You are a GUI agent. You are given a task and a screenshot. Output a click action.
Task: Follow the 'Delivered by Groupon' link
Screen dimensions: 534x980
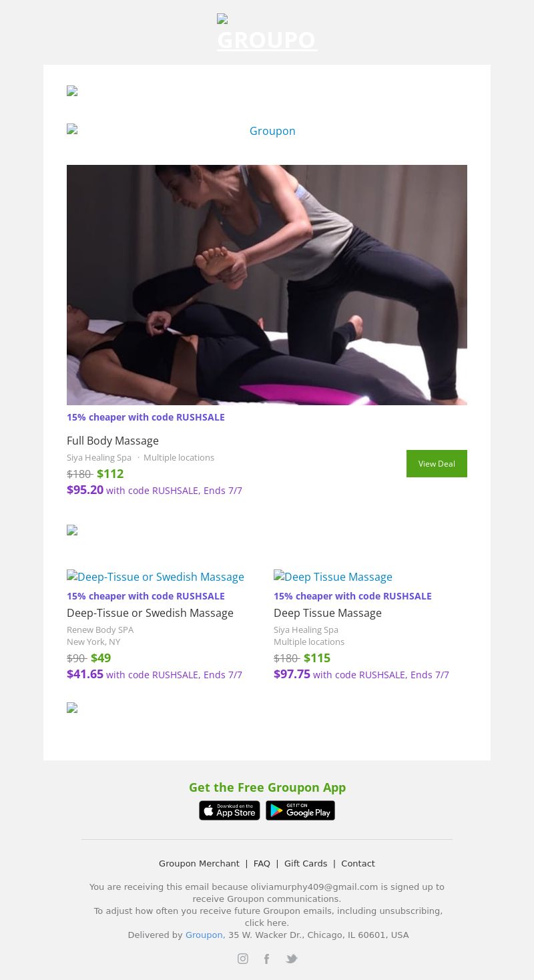pyautogui.click(x=204, y=935)
